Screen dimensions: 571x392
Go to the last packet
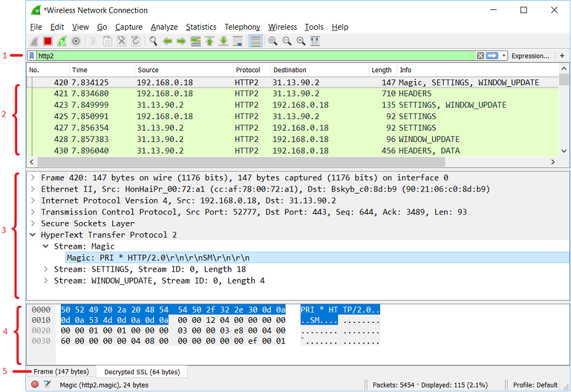(224, 41)
